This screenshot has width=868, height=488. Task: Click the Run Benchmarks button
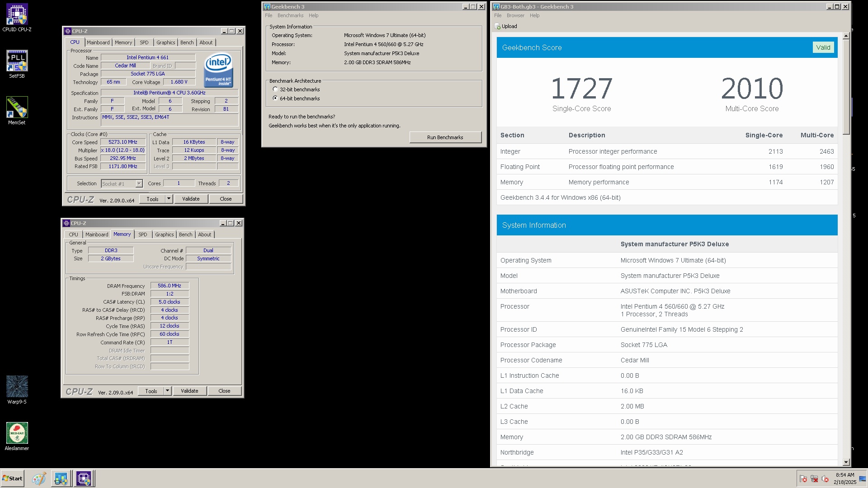click(445, 137)
